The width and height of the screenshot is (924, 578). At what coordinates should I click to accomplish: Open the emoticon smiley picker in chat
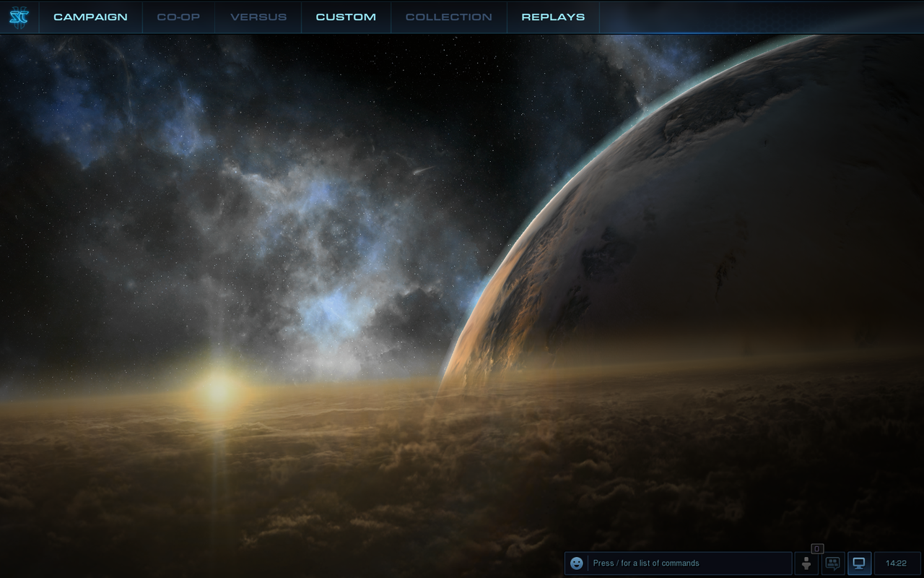(x=576, y=563)
